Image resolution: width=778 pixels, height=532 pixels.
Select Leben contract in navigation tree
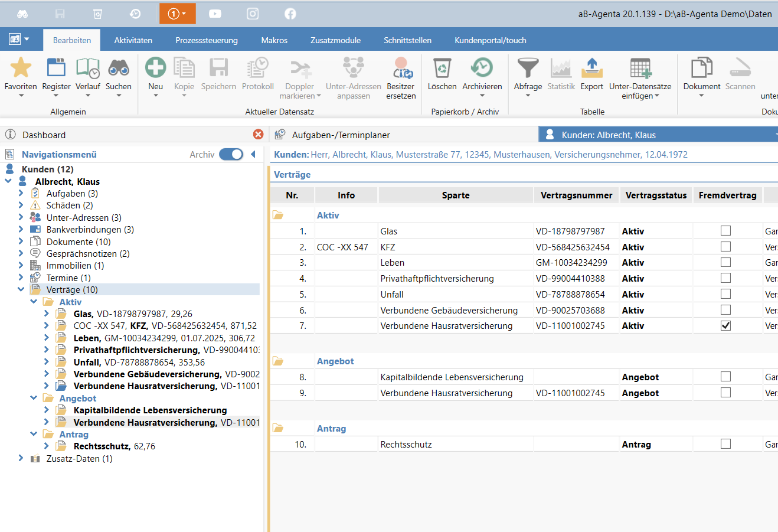pos(164,338)
